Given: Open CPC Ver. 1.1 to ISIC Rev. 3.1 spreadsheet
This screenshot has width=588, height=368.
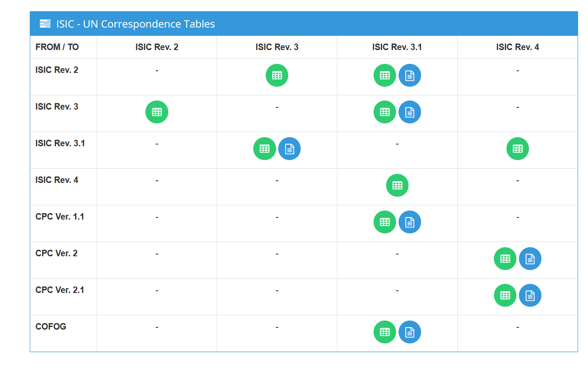Looking at the screenshot, I should pos(385,222).
